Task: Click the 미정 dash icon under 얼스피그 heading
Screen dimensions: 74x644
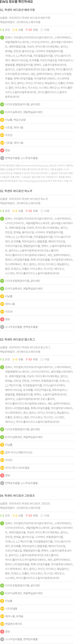Action: 42,359
